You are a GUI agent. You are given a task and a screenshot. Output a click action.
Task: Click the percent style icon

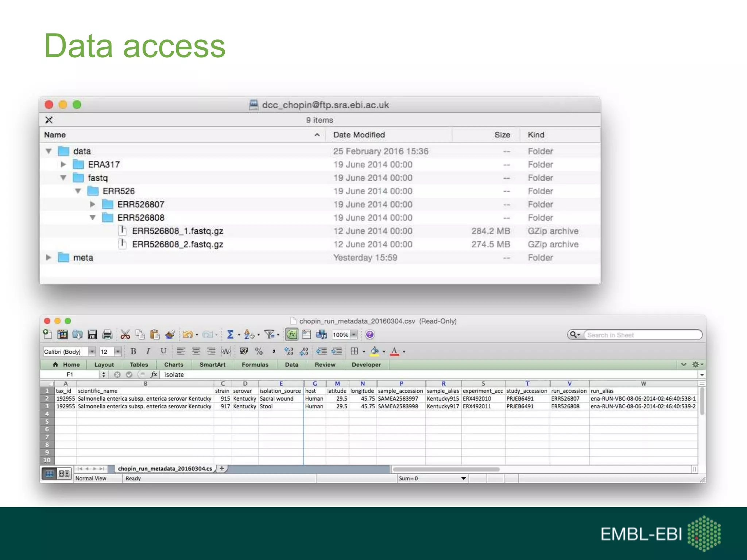pos(259,351)
